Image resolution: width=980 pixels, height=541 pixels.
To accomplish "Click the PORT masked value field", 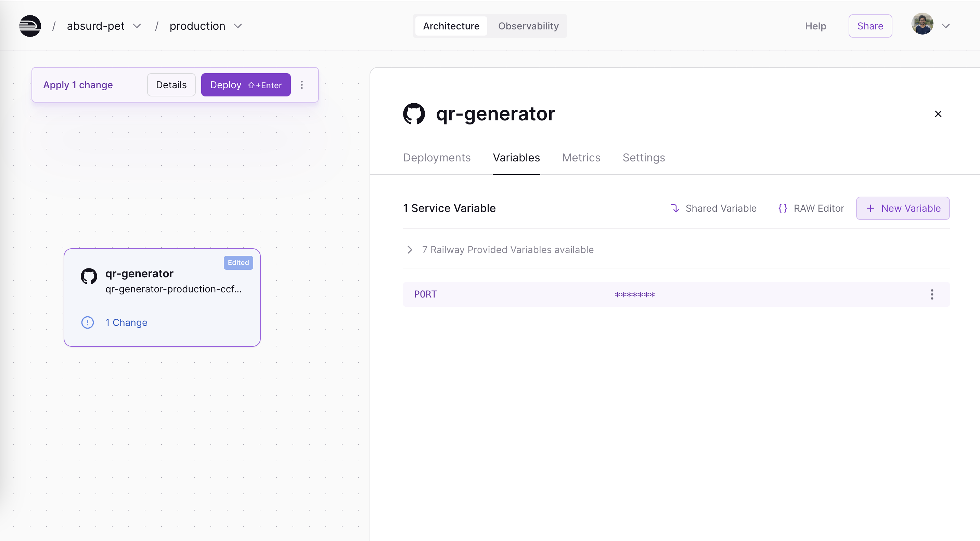I will click(x=634, y=294).
